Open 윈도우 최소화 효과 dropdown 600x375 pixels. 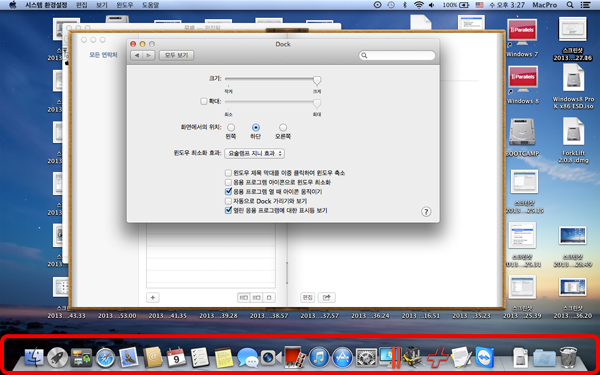pyautogui.click(x=254, y=153)
